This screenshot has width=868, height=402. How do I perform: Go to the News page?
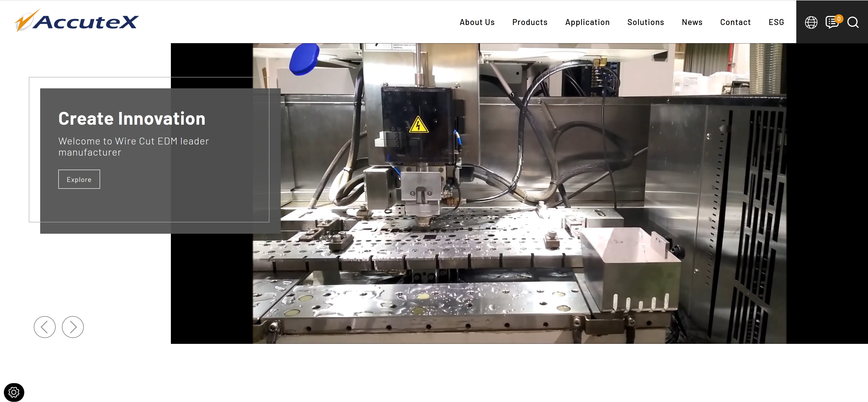coord(692,22)
